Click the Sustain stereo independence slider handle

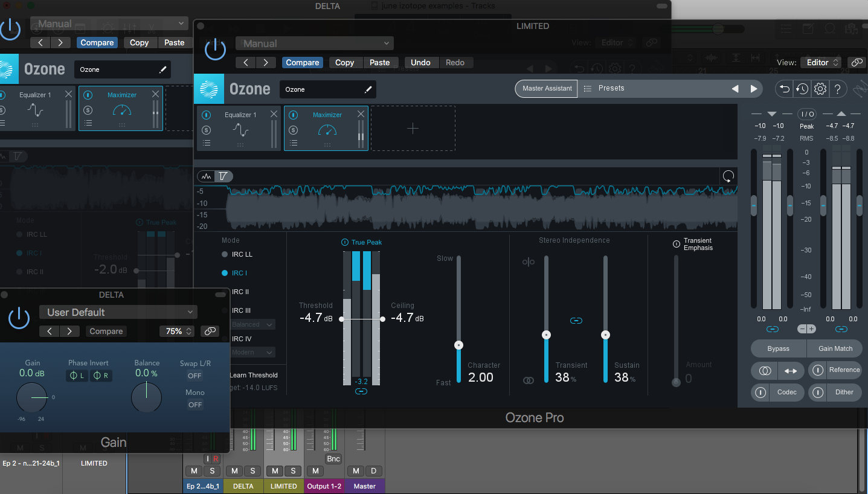pos(605,335)
